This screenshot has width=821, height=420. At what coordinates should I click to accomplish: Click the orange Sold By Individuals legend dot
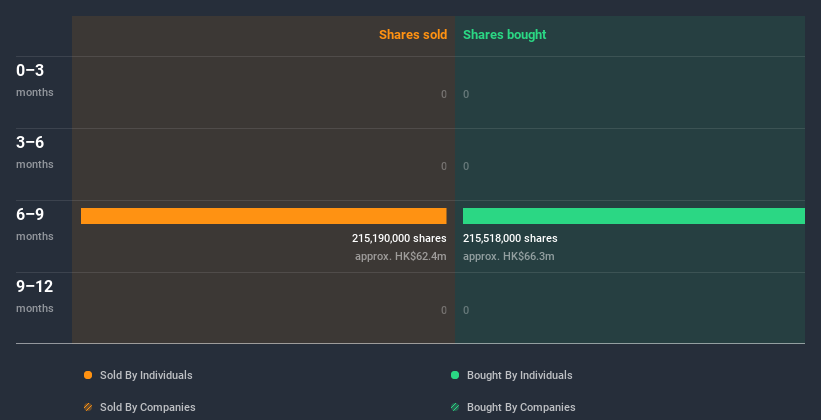[x=88, y=375]
